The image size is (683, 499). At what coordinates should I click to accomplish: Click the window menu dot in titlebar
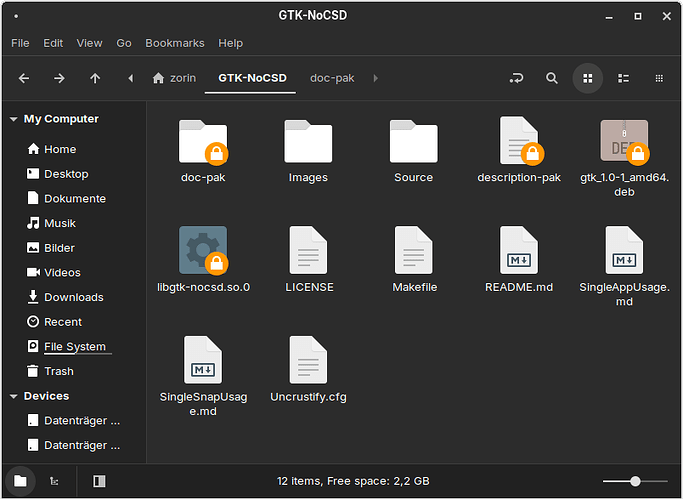[x=16, y=16]
